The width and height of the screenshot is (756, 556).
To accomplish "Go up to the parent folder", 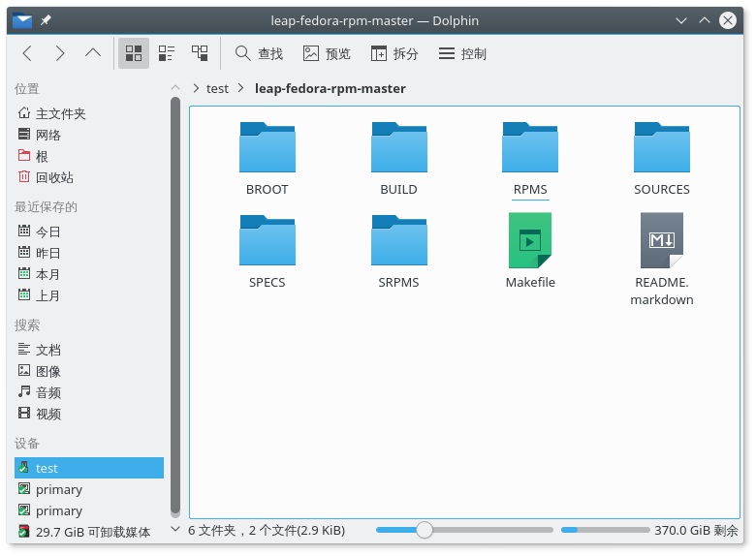I will (93, 53).
